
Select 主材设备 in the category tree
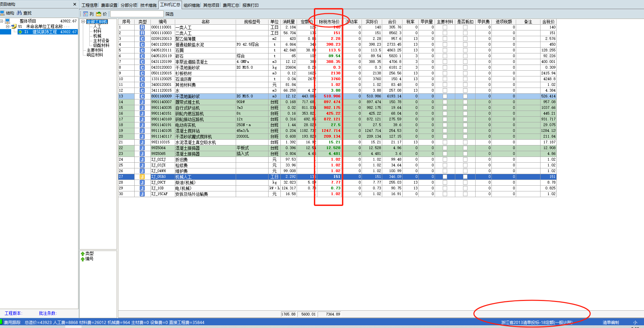101,41
